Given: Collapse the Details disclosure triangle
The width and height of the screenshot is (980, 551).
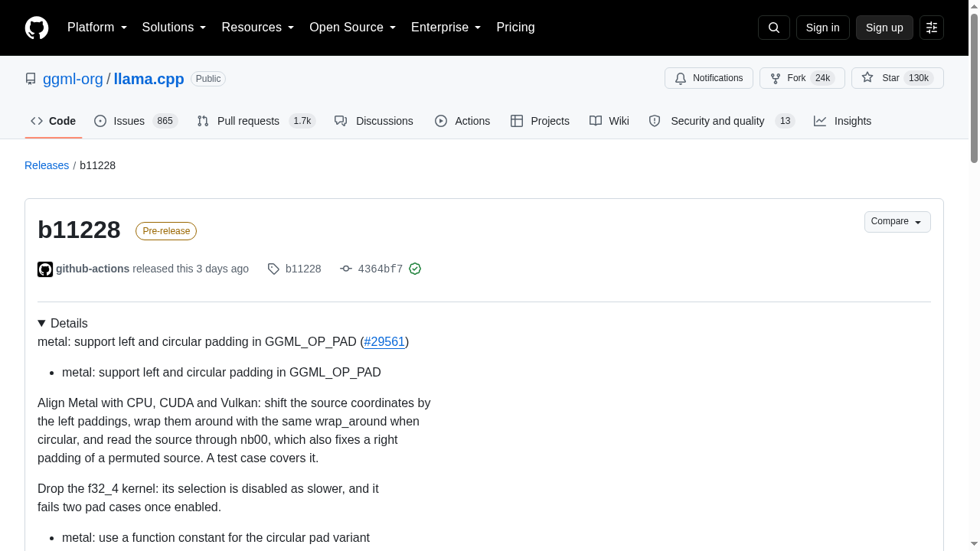Looking at the screenshot, I should [41, 323].
